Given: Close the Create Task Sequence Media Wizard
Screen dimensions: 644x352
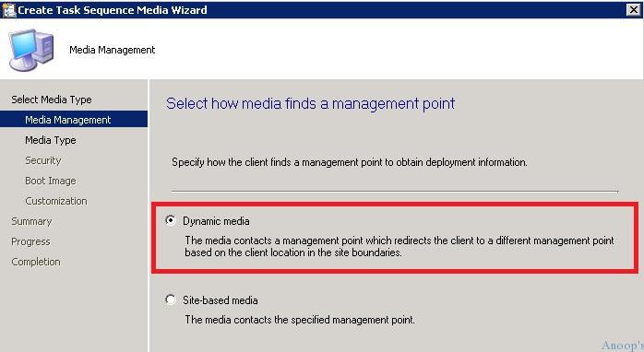Looking at the screenshot, I should 634,9.
